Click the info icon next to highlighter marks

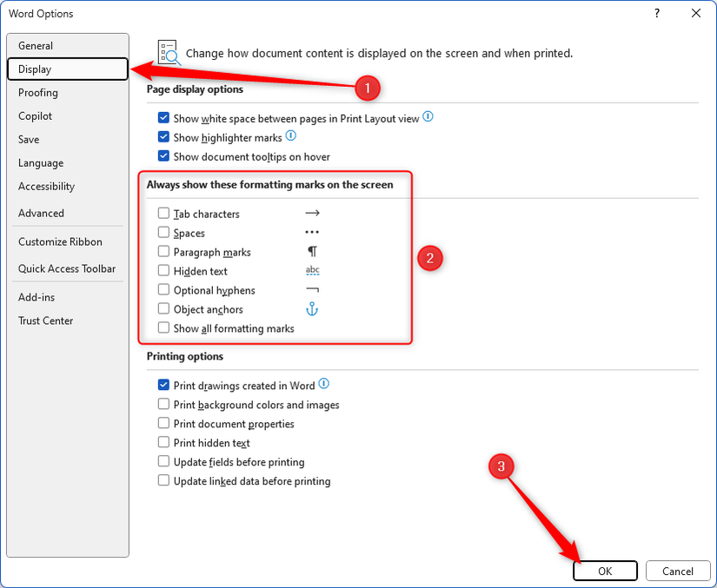(x=289, y=136)
